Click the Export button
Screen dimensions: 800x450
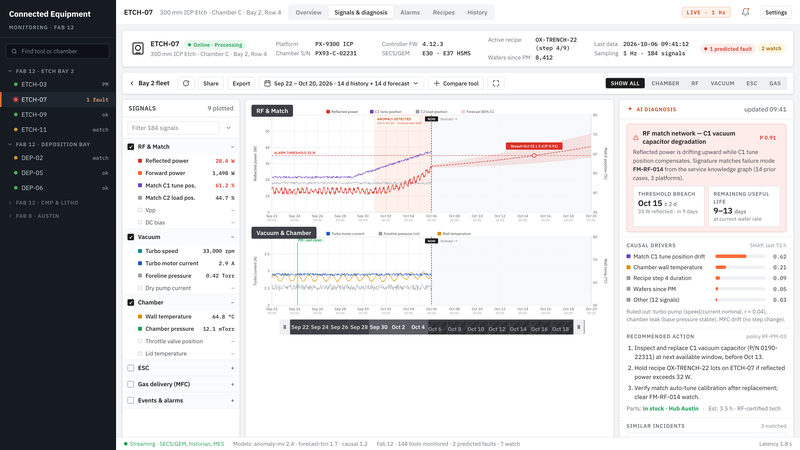241,83
